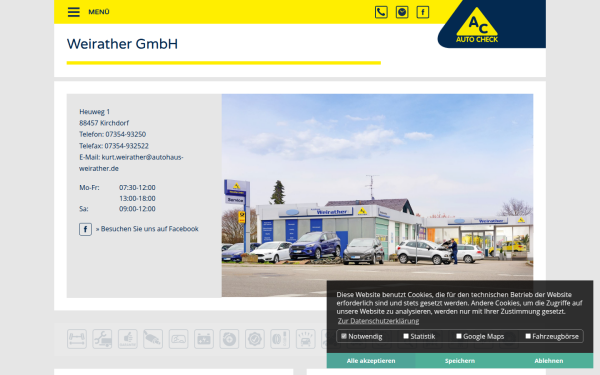Click the tires service icon
Viewport: 600px width, 375px height.
[x=280, y=339]
